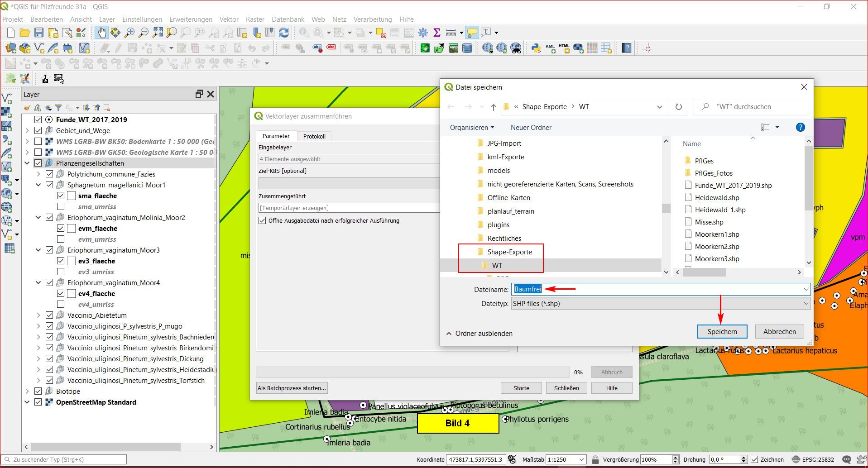This screenshot has width=868, height=468.
Task: Toggle 'Öffne Ausgabedatei nach erfolgreicher Ausführung' checkbox
Action: (262, 221)
